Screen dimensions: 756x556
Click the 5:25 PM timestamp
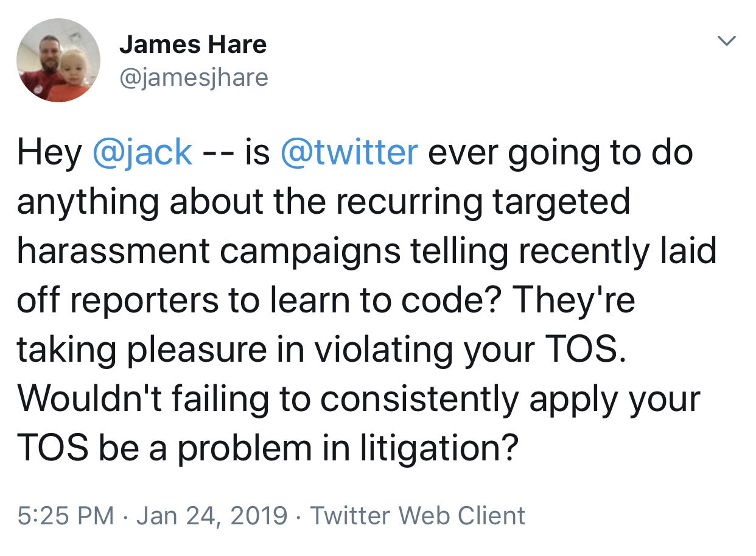tap(66, 515)
